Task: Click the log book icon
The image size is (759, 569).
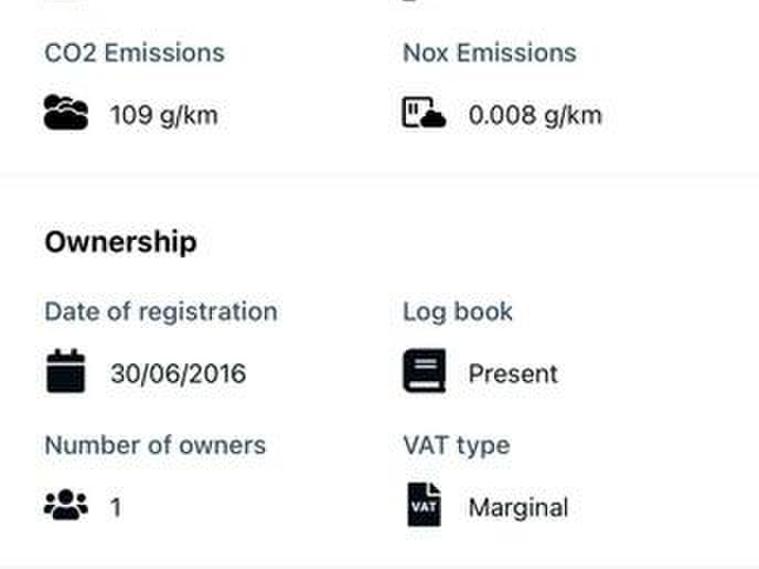Action: click(424, 372)
